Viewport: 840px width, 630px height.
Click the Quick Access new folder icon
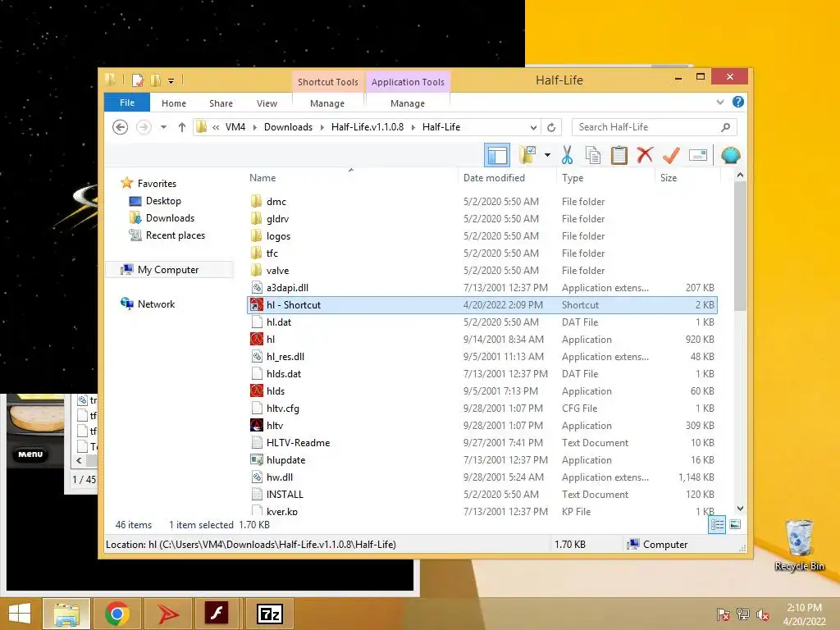[x=155, y=80]
